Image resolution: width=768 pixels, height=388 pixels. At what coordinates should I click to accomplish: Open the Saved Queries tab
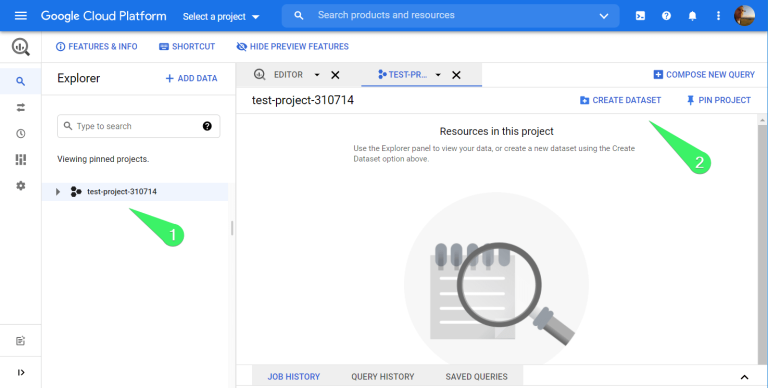477,376
